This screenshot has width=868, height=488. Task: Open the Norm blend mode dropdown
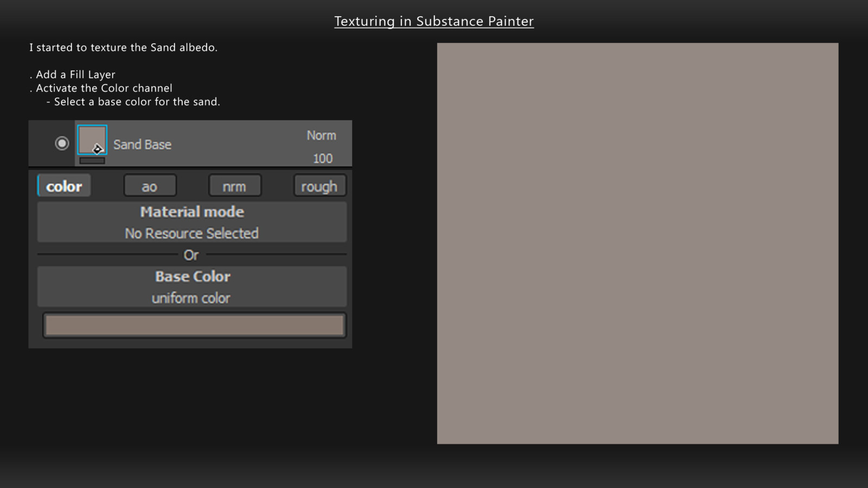[x=321, y=136]
